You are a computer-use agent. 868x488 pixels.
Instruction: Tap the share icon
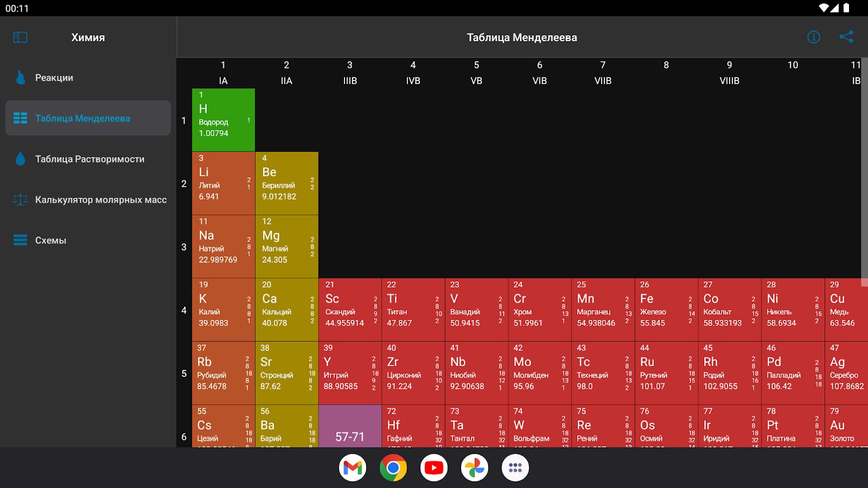click(846, 37)
